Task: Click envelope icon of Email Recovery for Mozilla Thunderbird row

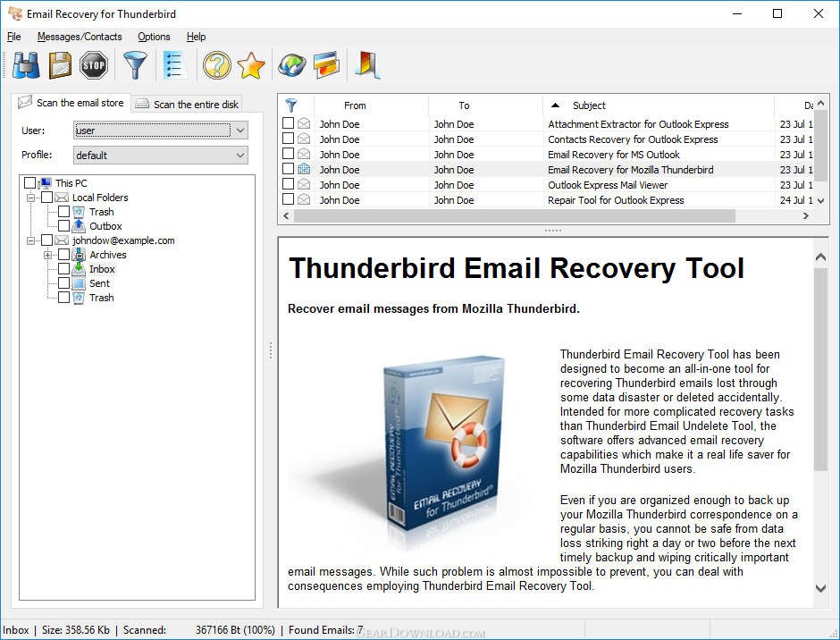Action: coord(304,169)
